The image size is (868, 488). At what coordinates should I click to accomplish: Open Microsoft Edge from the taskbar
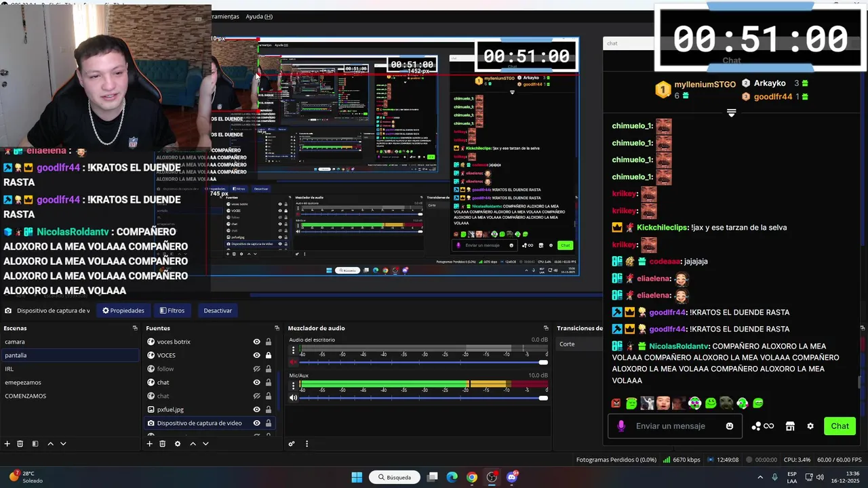click(452, 477)
